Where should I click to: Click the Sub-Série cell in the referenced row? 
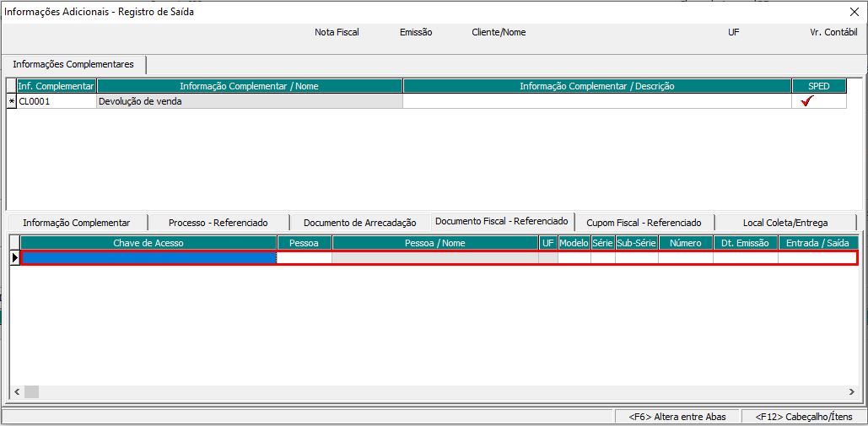pyautogui.click(x=637, y=257)
